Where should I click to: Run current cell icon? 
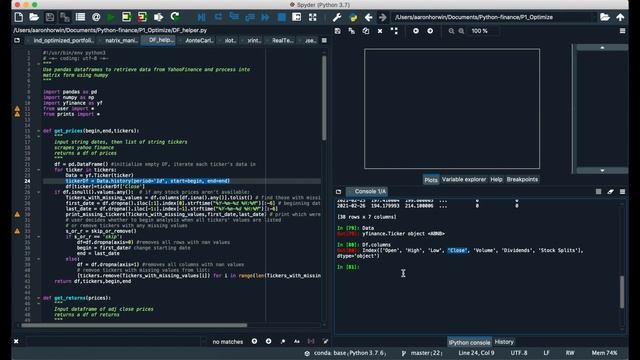(127, 17)
